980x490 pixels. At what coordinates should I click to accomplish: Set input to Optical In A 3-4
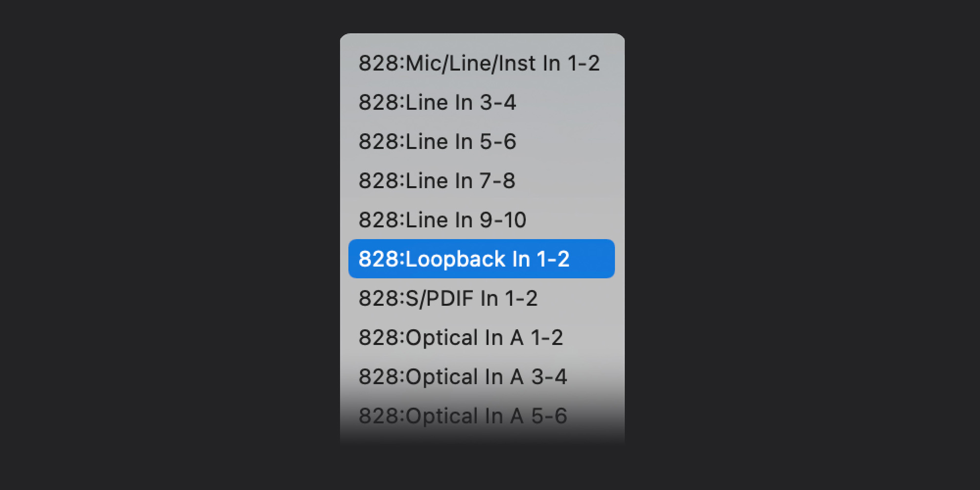point(463,377)
